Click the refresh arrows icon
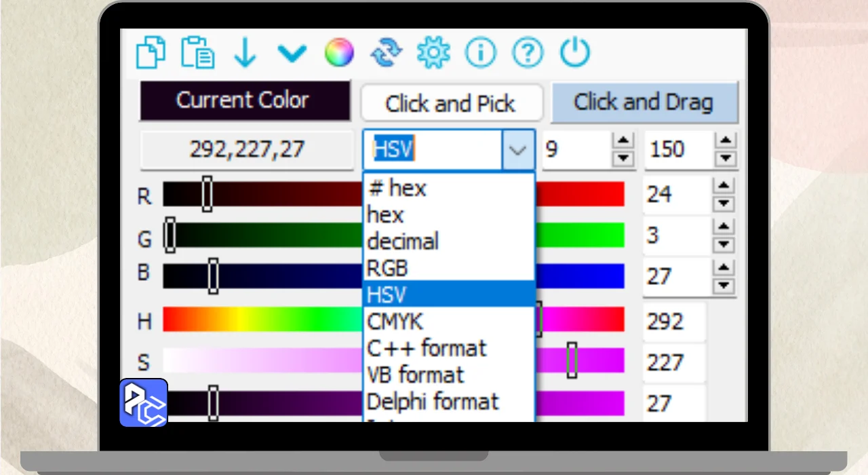 386,53
